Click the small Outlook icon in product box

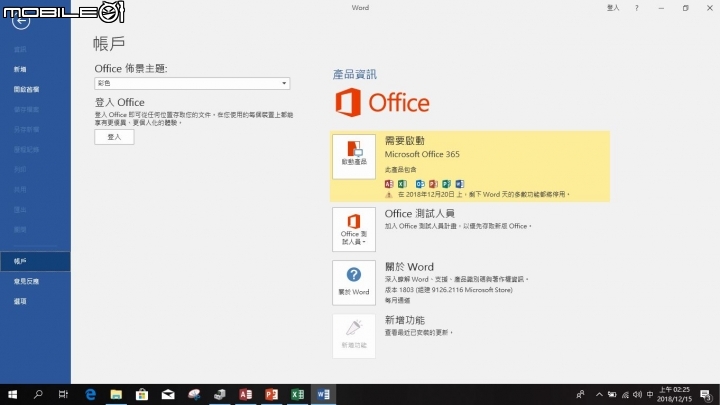pos(420,184)
